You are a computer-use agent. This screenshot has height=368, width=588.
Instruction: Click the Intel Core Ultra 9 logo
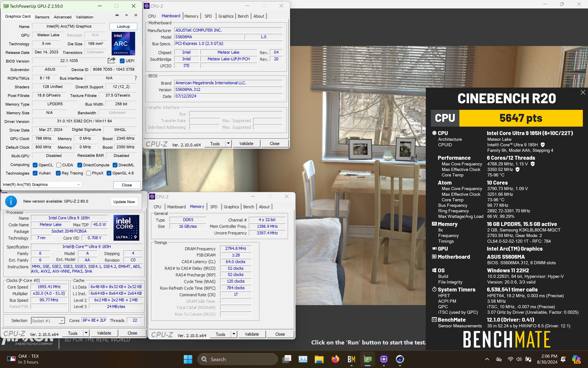[126, 228]
